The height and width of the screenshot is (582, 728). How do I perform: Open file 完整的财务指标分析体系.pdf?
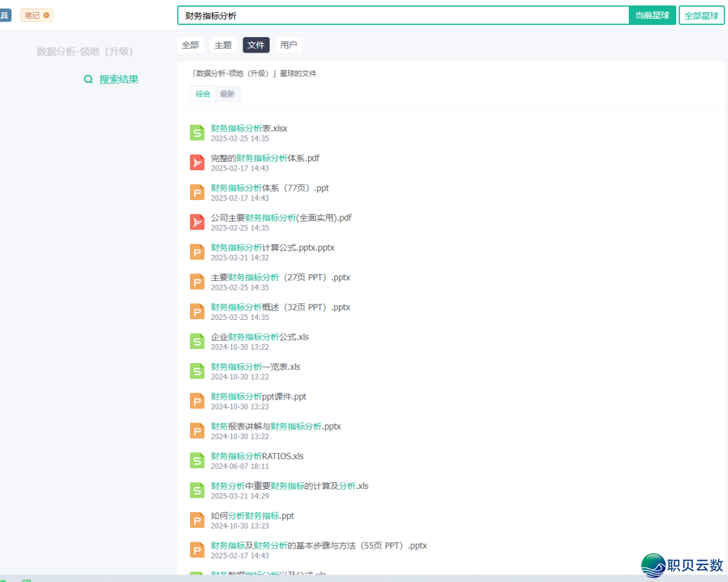point(265,158)
